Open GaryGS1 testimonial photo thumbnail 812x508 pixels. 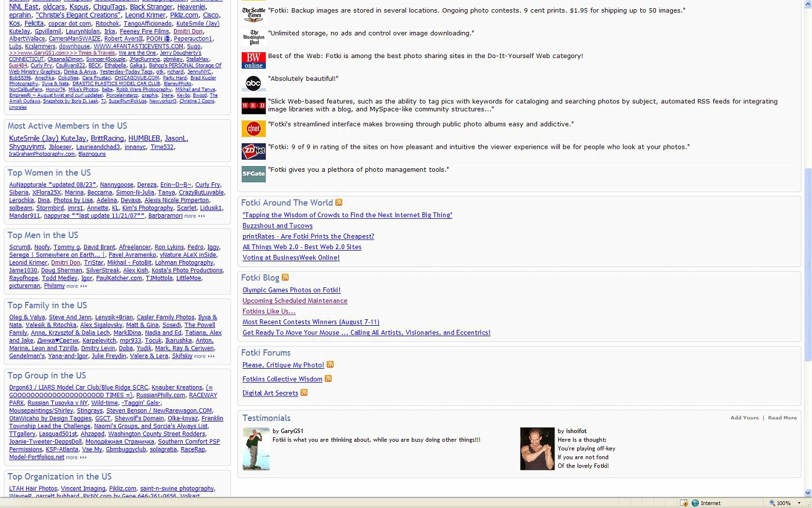(256, 449)
